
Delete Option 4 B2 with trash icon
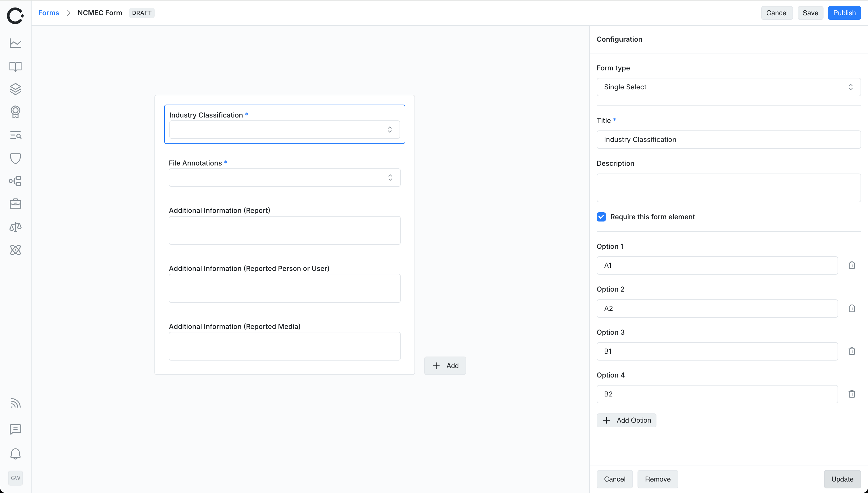[852, 394]
